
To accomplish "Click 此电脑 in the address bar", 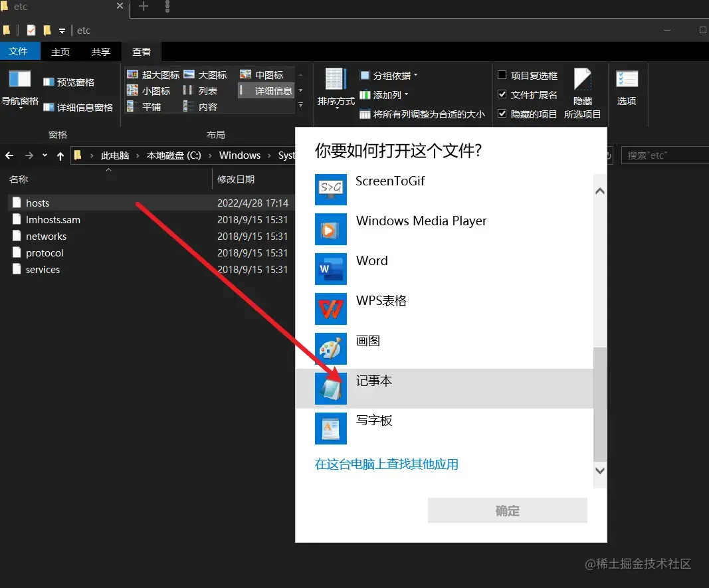I will (115, 155).
